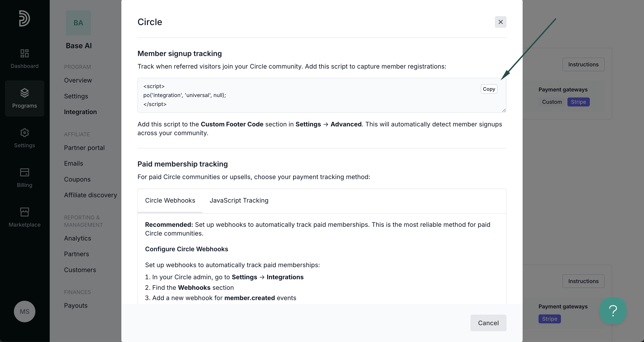The image size is (644, 342).
Task: Open Programs from the sidebar icon
Action: tap(24, 98)
